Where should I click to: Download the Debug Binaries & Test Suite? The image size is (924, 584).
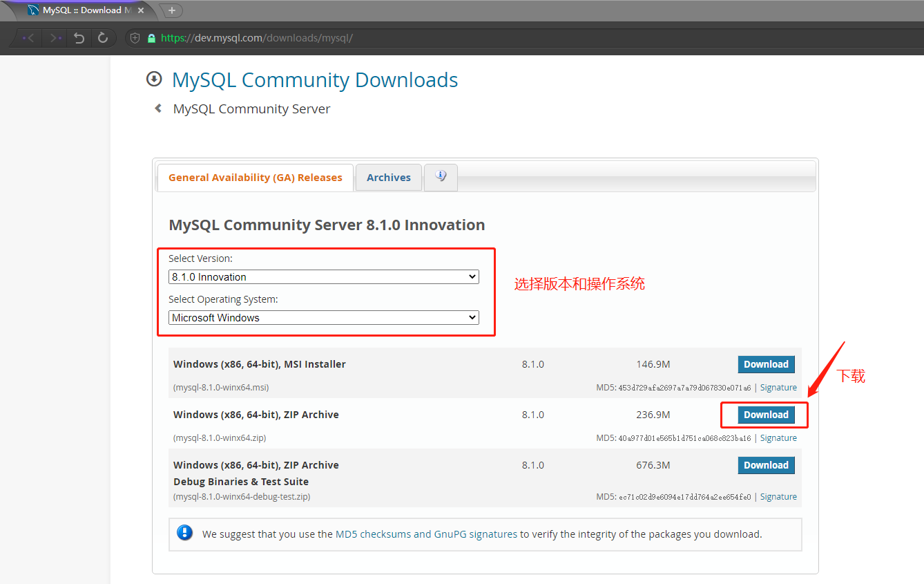pyautogui.click(x=766, y=465)
